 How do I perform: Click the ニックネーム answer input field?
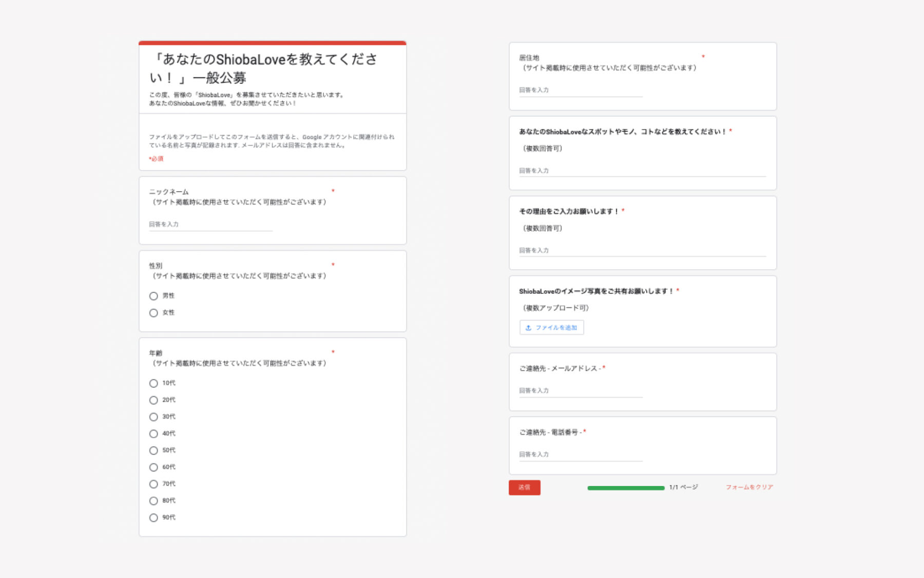[x=210, y=225]
